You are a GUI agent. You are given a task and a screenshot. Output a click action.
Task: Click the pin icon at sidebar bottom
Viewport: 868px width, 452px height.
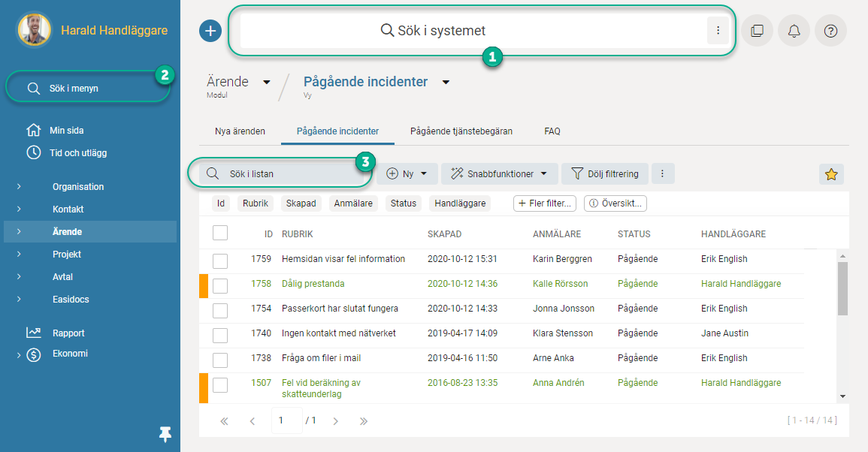(165, 433)
